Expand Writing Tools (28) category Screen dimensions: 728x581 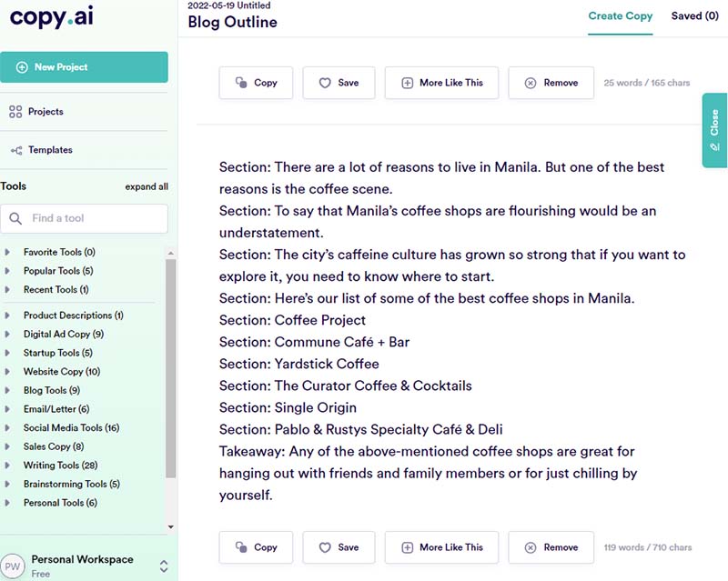pyautogui.click(x=7, y=465)
